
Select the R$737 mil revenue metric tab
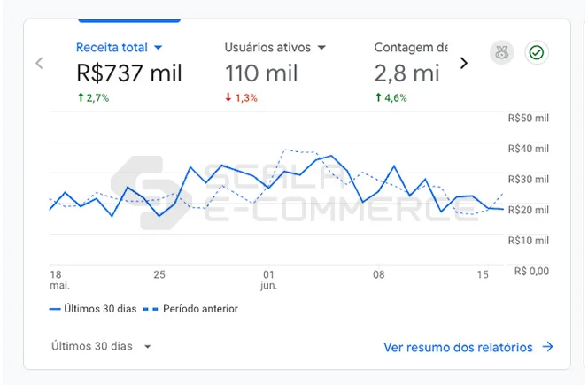tap(128, 73)
